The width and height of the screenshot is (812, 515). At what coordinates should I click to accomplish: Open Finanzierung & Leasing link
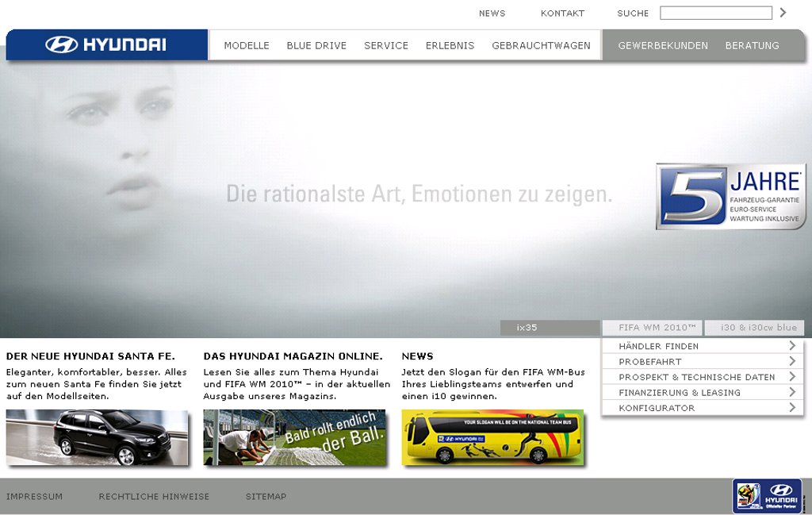(x=680, y=393)
